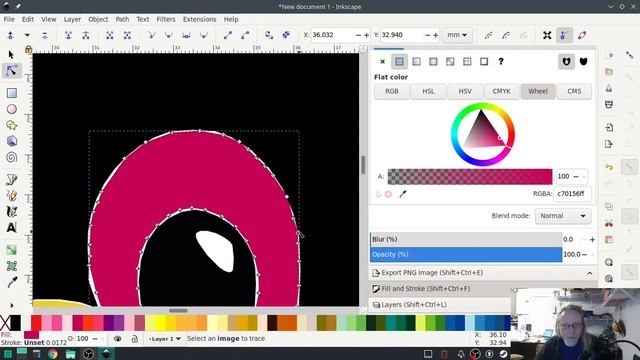The image size is (640, 360).
Task: Click the Y coordinate field
Action: 402,35
